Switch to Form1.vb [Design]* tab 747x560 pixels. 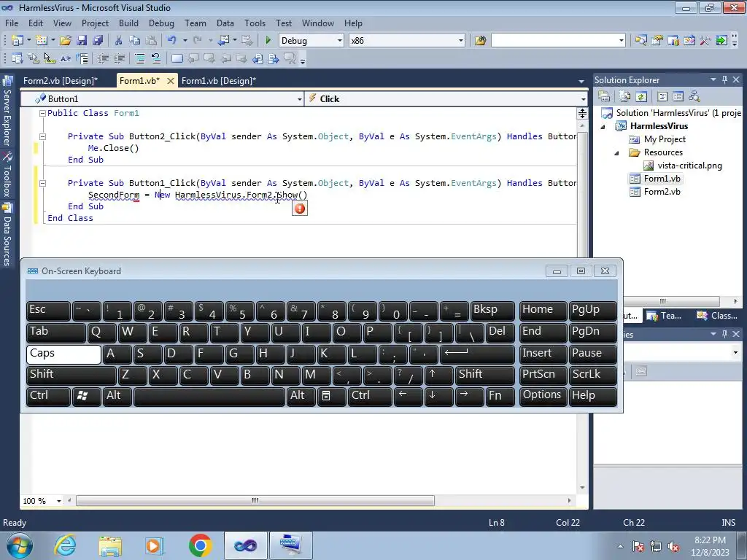coord(219,80)
